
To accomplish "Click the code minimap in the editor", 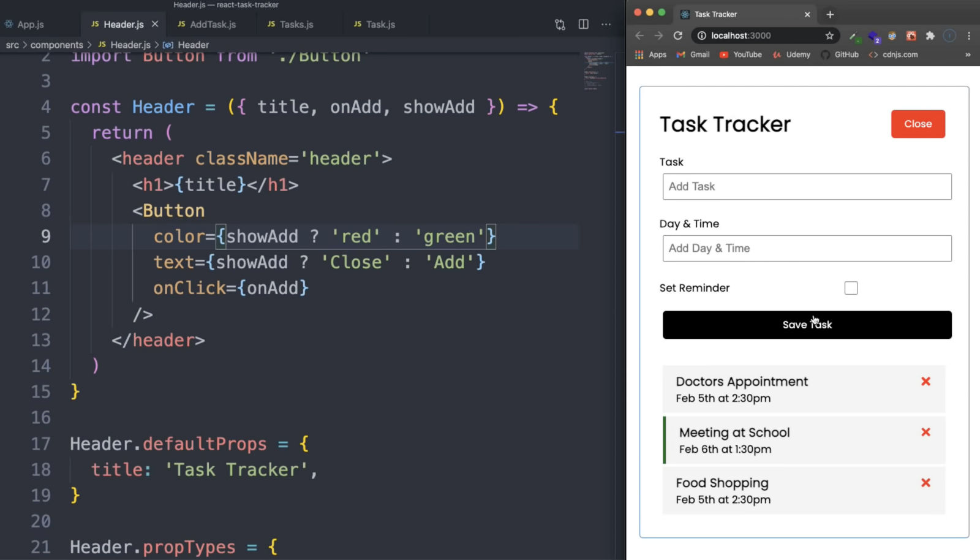I will pyautogui.click(x=598, y=70).
